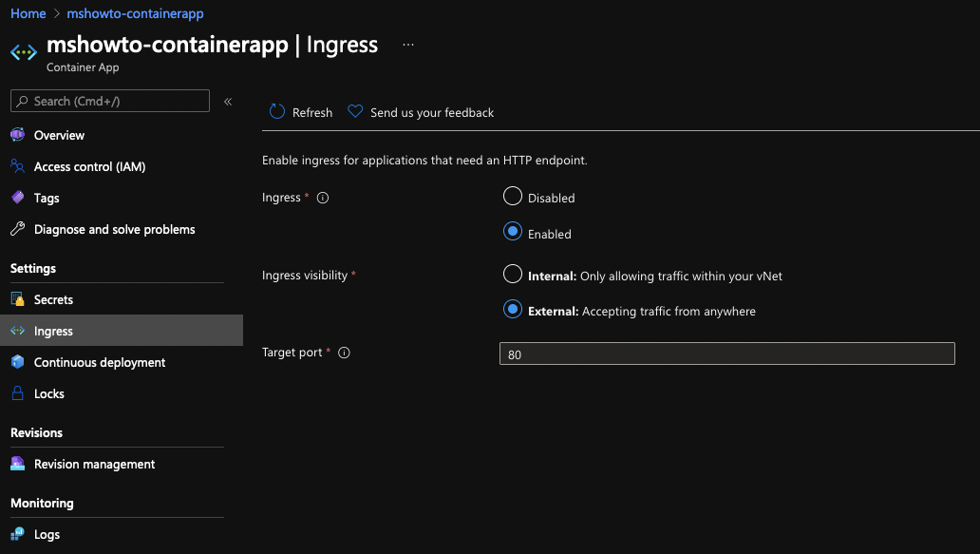Image resolution: width=980 pixels, height=554 pixels.
Task: Click the Secrets icon in Settings
Action: [17, 299]
